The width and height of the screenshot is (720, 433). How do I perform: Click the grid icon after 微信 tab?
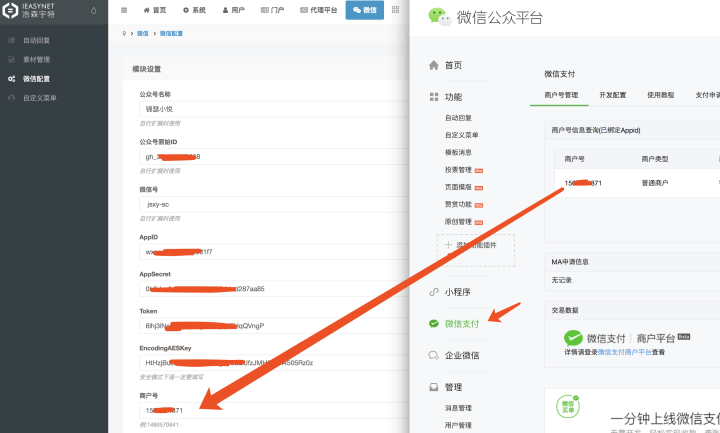point(395,10)
